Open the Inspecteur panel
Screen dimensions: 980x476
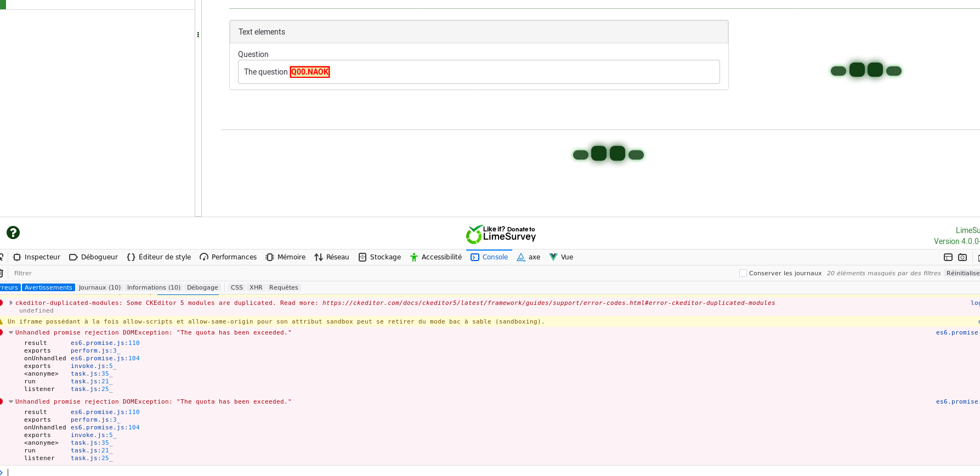pos(37,257)
